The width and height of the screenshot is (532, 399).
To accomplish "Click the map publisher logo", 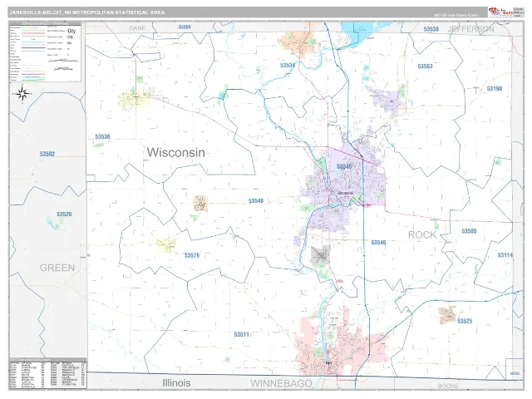I will click(x=500, y=12).
